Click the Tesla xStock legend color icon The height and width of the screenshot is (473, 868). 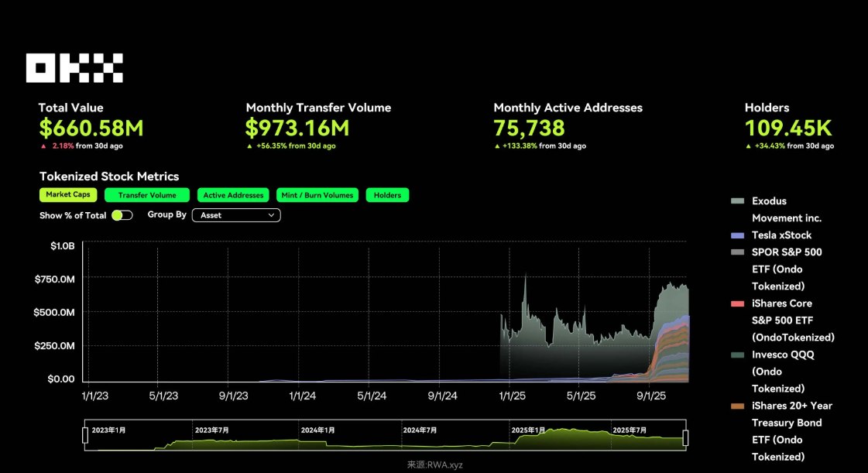[737, 235]
